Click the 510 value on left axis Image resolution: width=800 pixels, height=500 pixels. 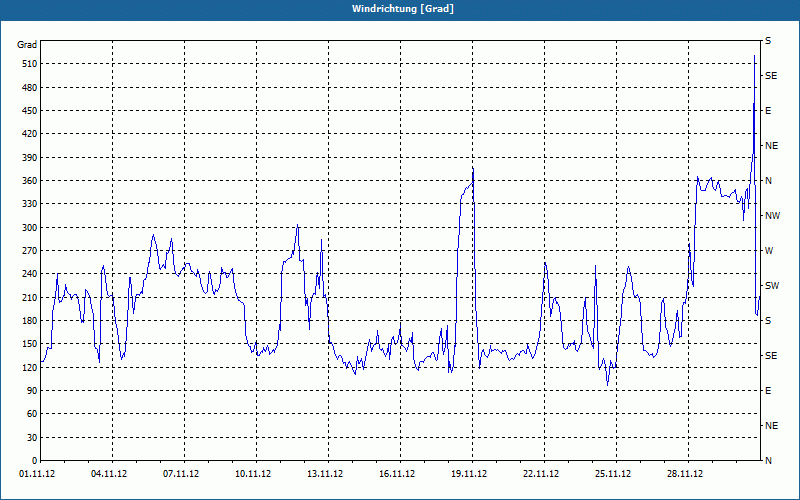[x=28, y=64]
